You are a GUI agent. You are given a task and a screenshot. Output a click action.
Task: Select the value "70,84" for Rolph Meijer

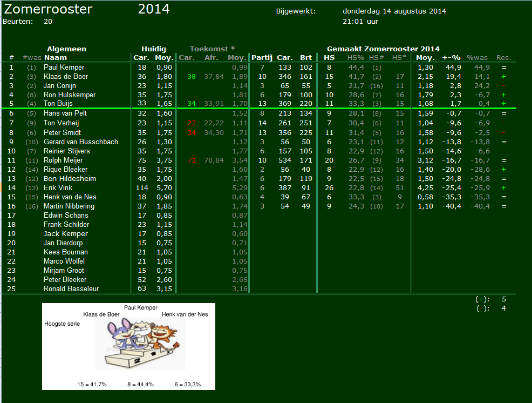214,160
